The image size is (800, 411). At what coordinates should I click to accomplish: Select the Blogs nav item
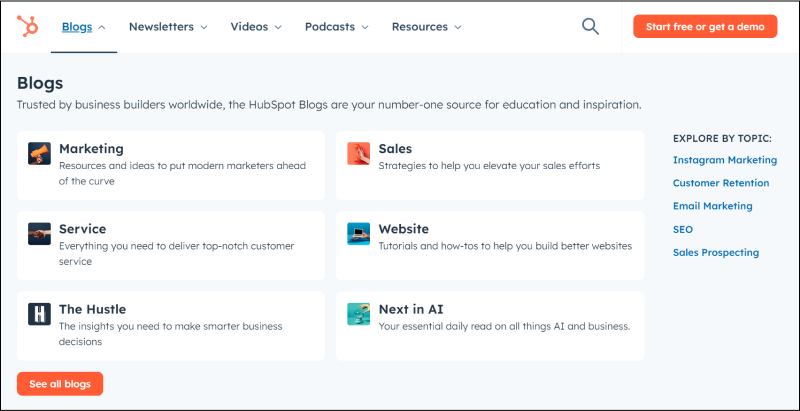77,27
